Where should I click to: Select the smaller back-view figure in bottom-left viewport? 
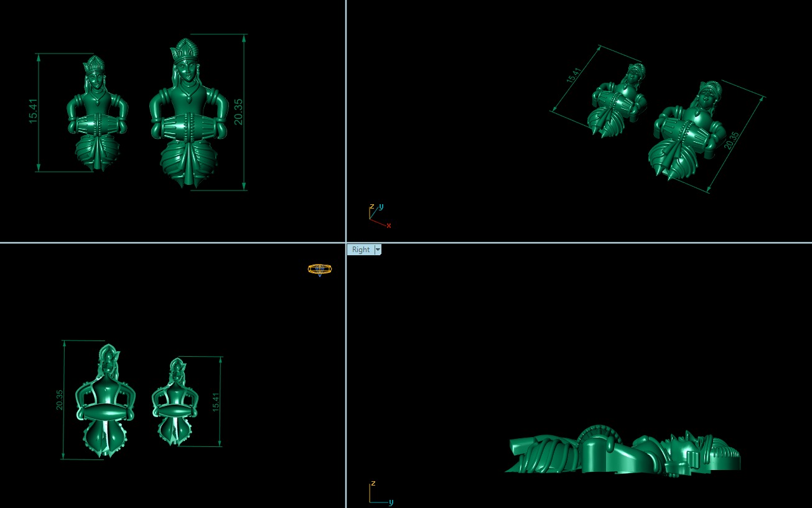175,402
